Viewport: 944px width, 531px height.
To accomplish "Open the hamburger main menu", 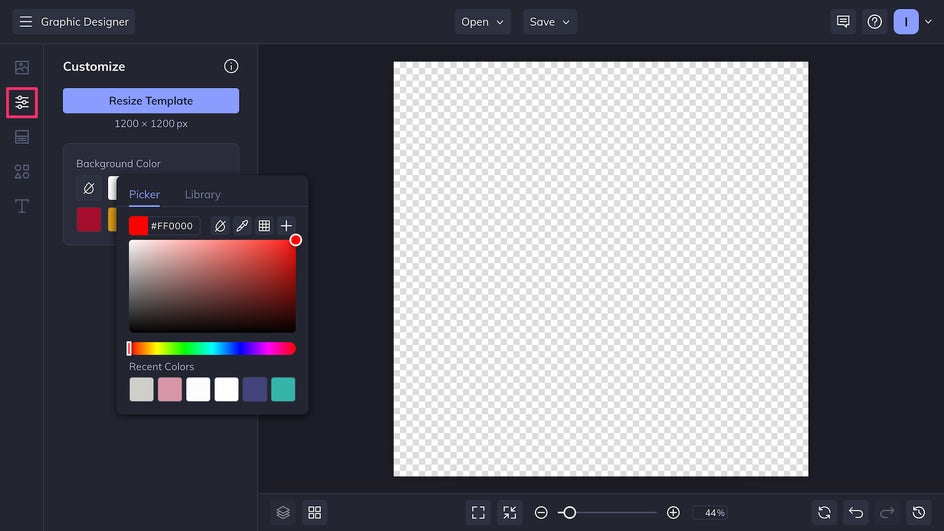I will click(x=25, y=22).
